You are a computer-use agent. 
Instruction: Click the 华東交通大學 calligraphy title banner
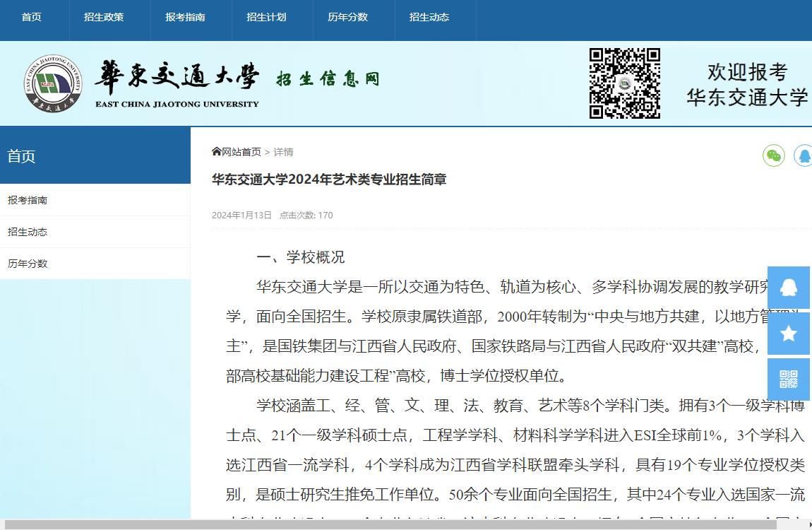[177, 76]
